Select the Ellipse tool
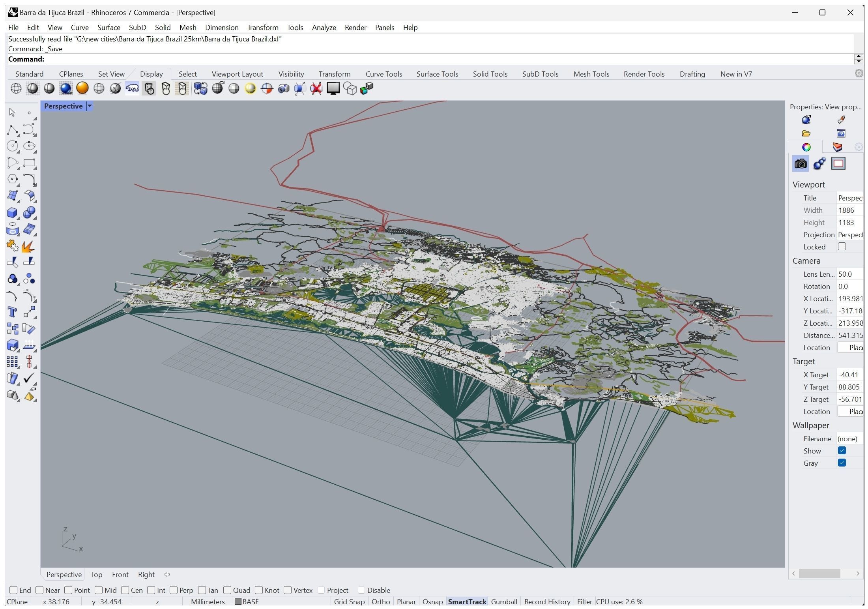This screenshot has width=868, height=609. (x=29, y=146)
